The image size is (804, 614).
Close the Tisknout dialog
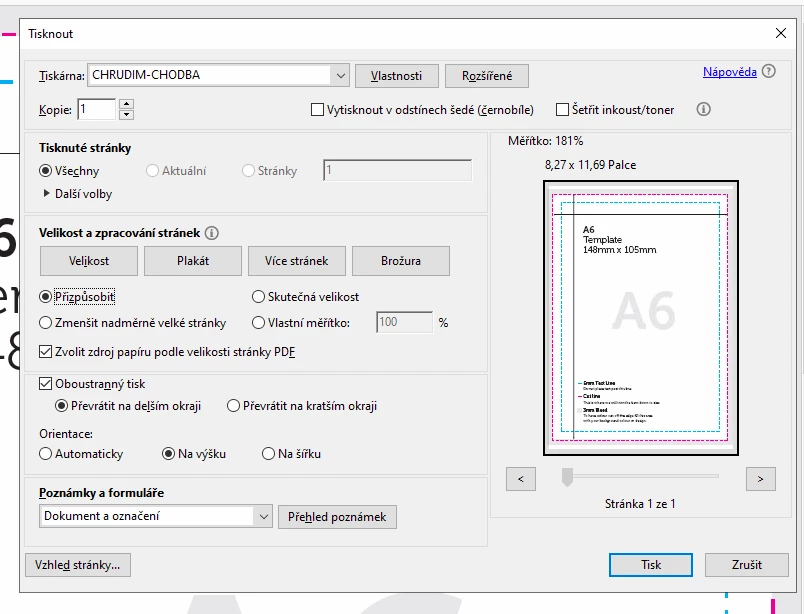pyautogui.click(x=780, y=33)
